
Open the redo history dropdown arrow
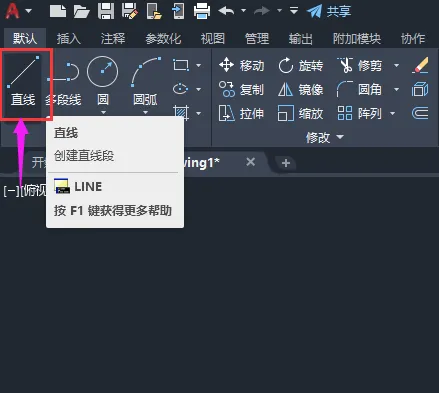click(279, 11)
